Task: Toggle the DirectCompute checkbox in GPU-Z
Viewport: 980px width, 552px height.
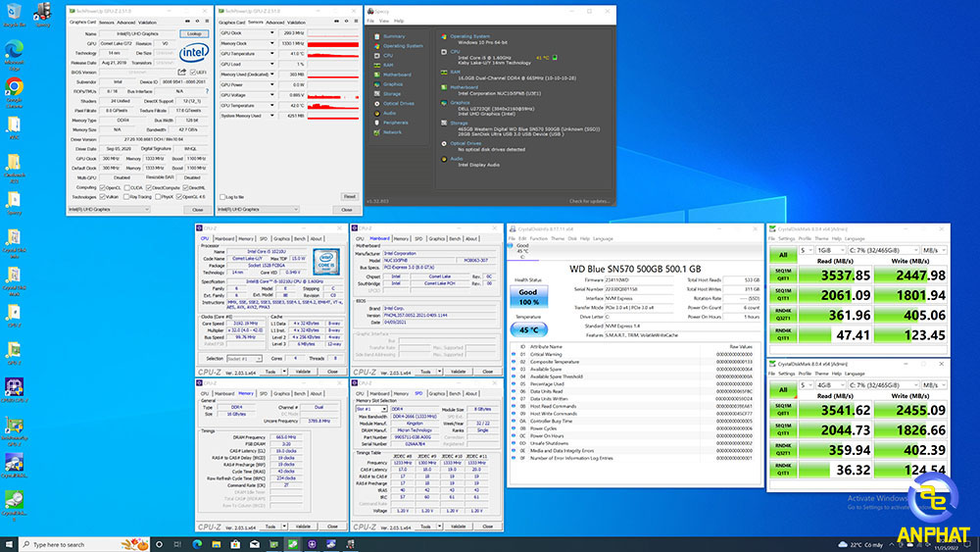Action: tap(149, 187)
